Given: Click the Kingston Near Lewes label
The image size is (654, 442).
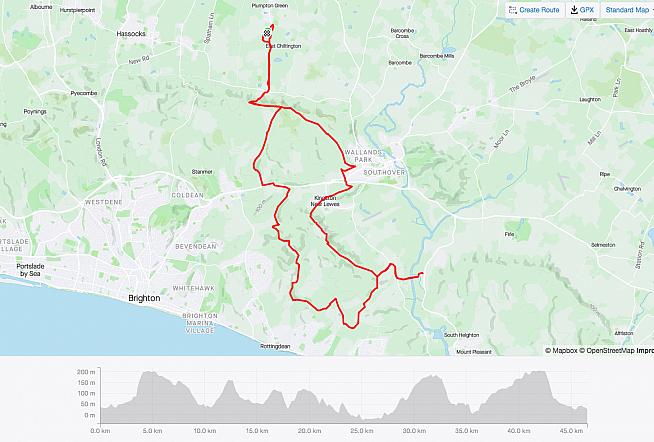Looking at the screenshot, I should tap(325, 201).
